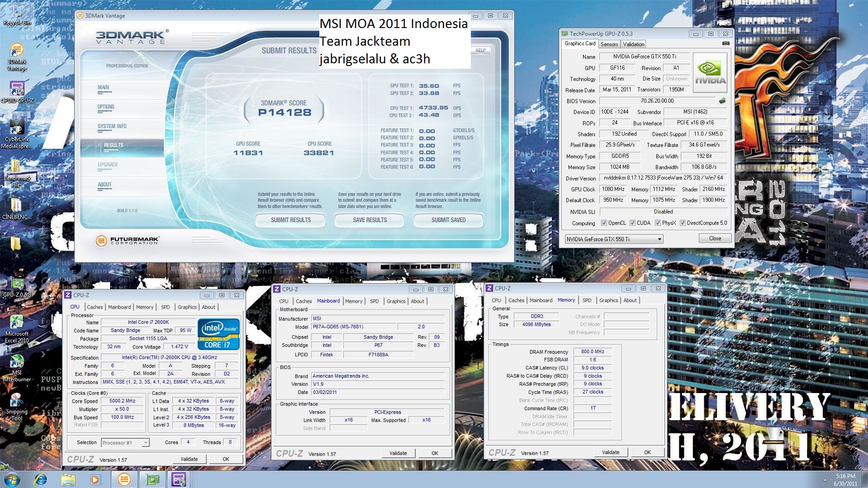Open the Processor #1 selection dropdown
Screen dimensions: 868x488
(x=145, y=443)
